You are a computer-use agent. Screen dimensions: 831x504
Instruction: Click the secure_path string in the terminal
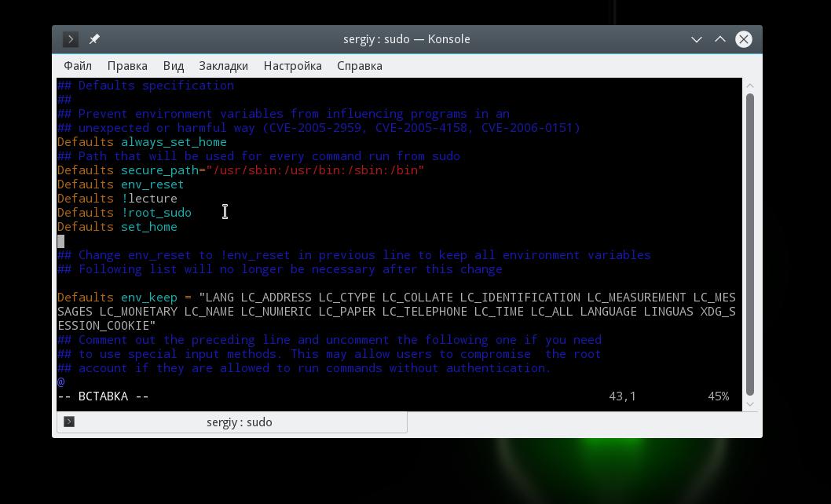(x=315, y=170)
